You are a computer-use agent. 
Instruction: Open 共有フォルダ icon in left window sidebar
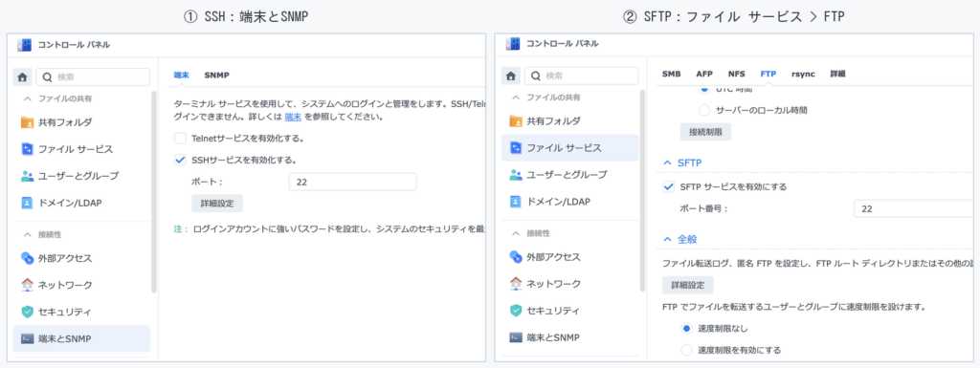[27, 121]
